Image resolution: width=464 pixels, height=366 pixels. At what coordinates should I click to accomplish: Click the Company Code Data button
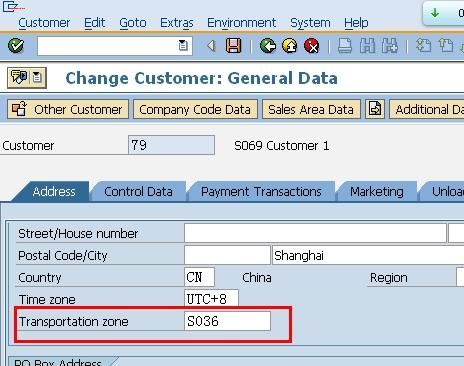[195, 109]
